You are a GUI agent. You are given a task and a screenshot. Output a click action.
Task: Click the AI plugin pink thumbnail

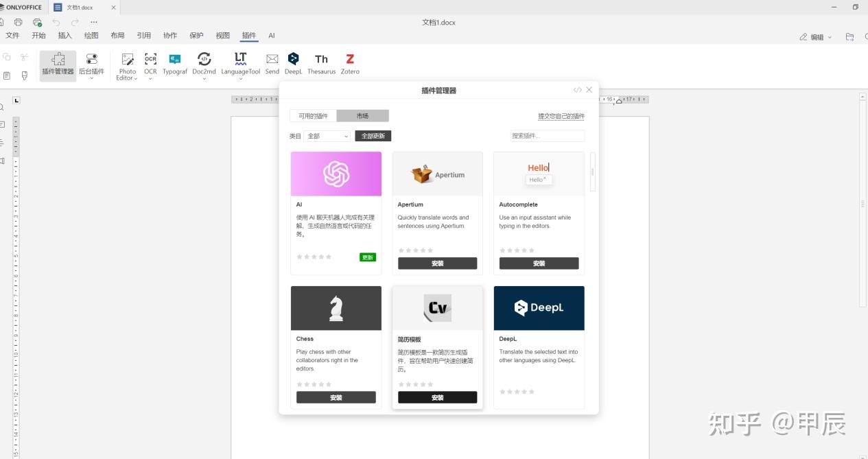(336, 174)
